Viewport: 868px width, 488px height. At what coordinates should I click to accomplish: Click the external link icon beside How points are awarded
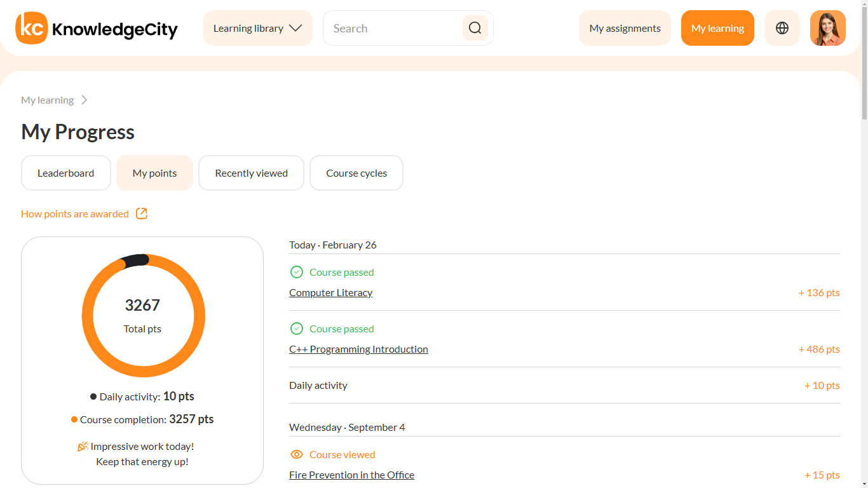[x=142, y=213]
